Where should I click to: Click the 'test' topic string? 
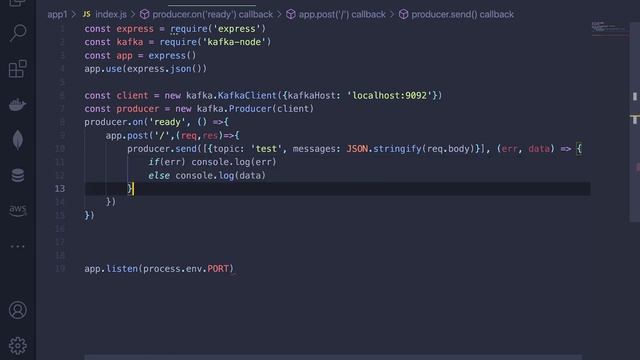click(x=266, y=149)
